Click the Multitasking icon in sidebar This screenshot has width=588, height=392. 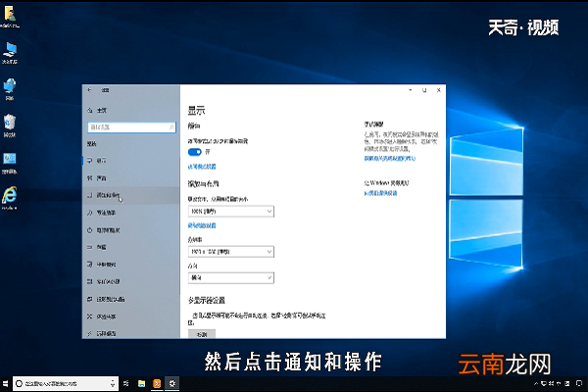[89, 281]
